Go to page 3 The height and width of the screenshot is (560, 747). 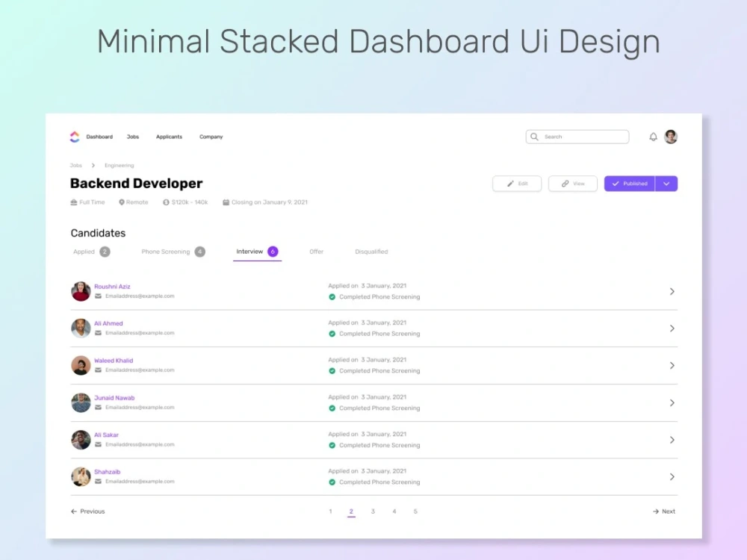pyautogui.click(x=373, y=511)
